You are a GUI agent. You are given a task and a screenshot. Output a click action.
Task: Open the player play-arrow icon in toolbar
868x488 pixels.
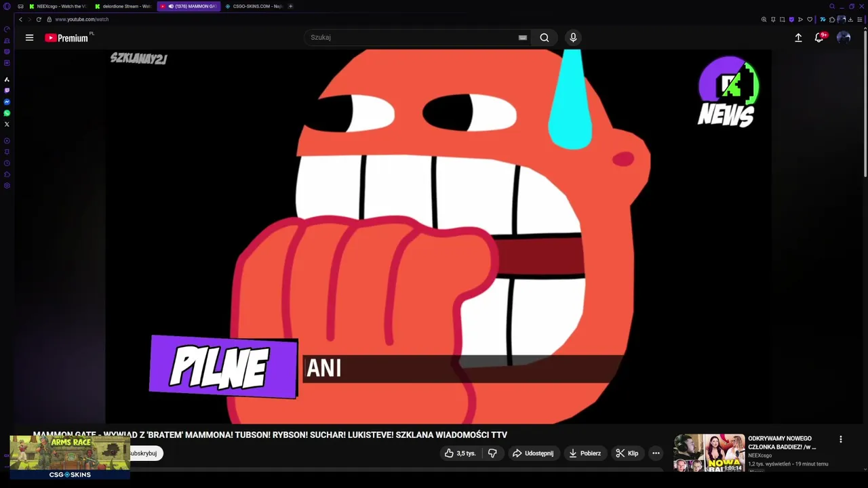tap(800, 19)
